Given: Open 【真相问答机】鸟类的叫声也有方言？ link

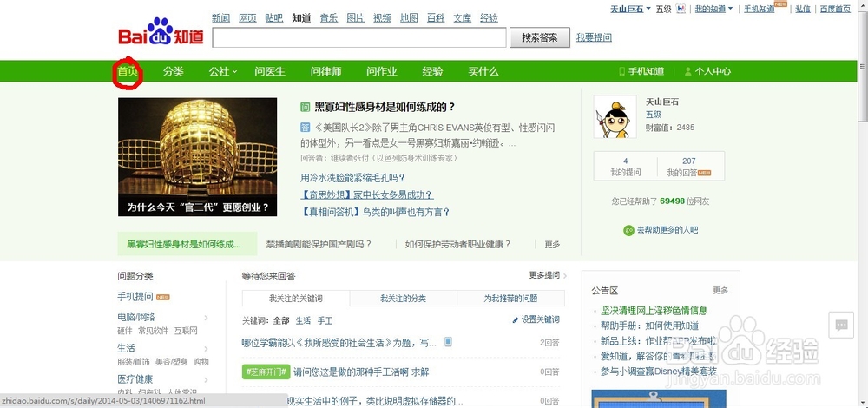Looking at the screenshot, I should pyautogui.click(x=375, y=212).
